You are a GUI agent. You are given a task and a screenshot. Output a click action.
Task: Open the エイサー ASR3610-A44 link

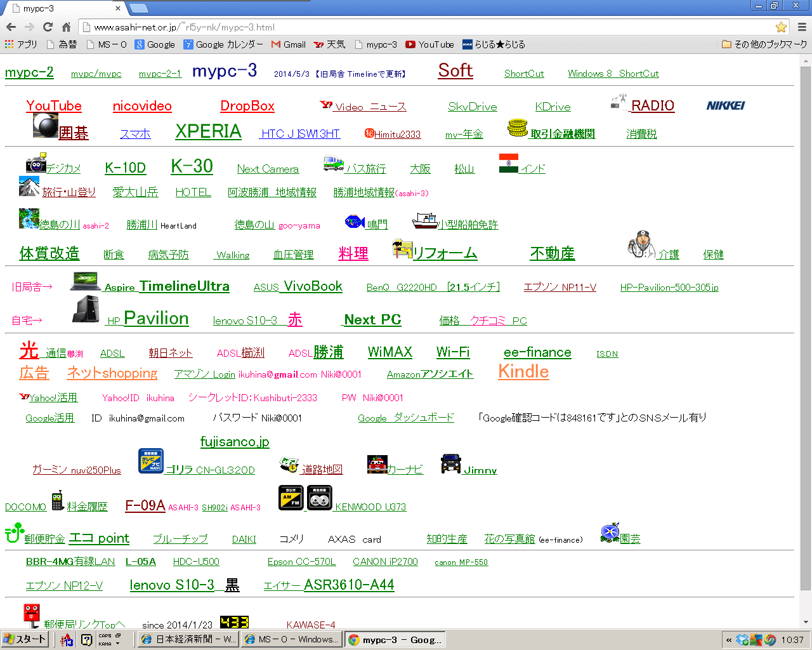(x=329, y=585)
